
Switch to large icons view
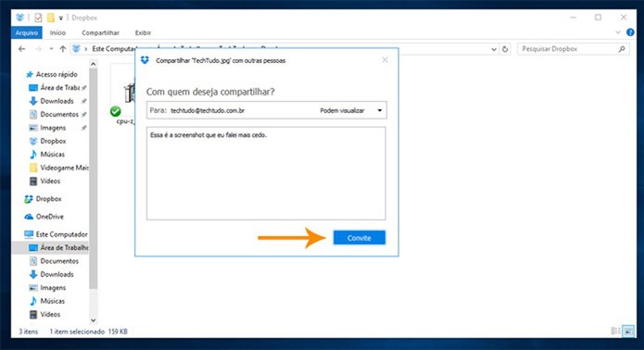[628, 331]
